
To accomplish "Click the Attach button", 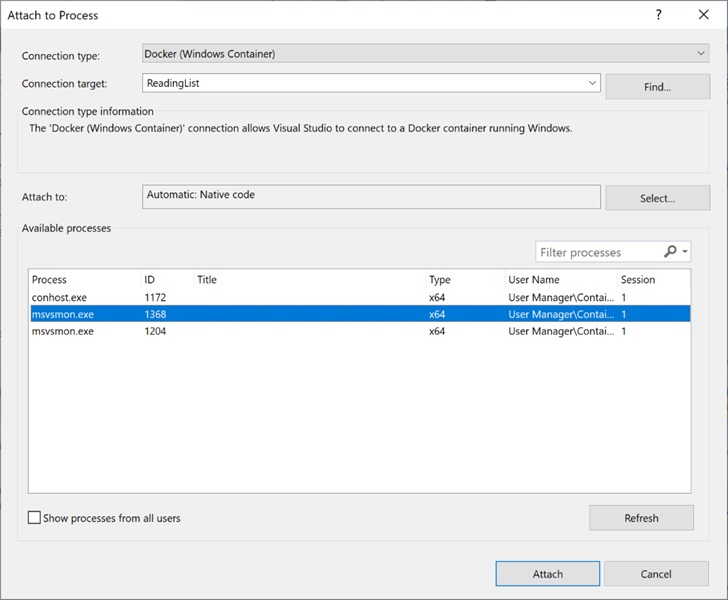I will [547, 574].
